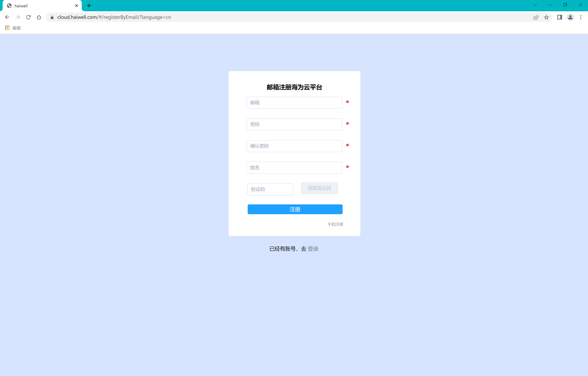Screen dimensions: 588x376
Task: Open a new browser tab
Action: click(89, 6)
